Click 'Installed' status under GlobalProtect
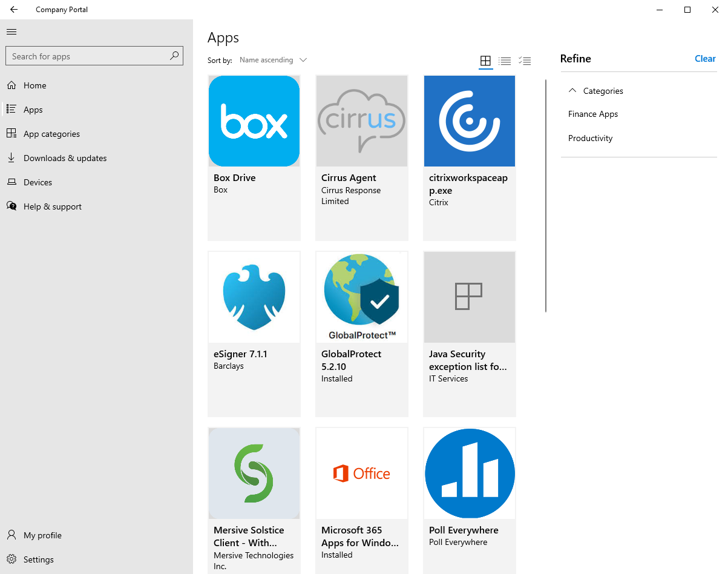 coord(336,378)
